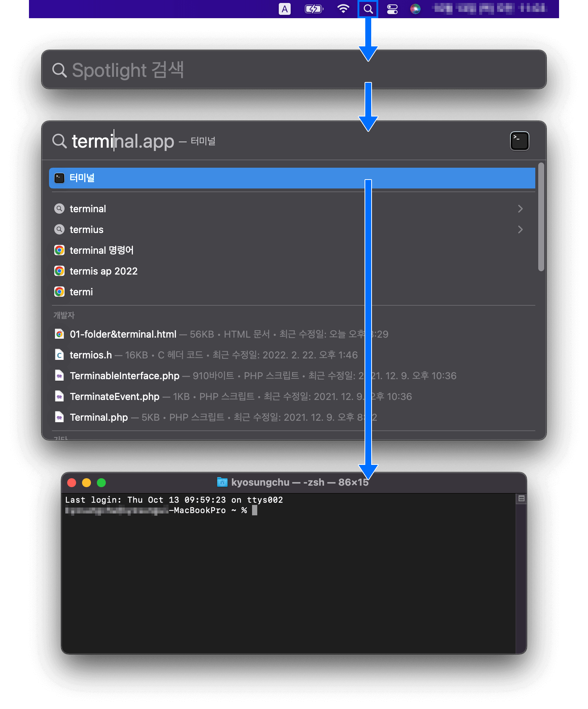Click the 개발자 section header
Screen dimensions: 588x709
click(x=64, y=315)
